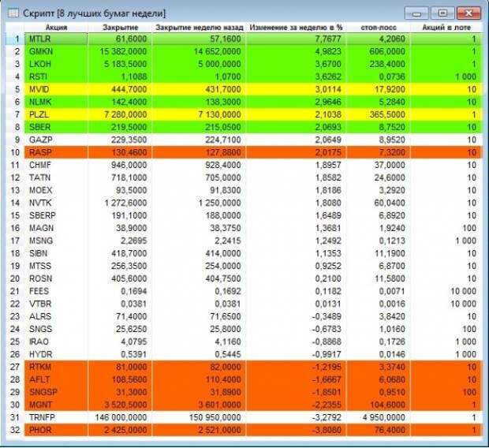The image size is (489, 448).
Task: Select the SNGS ticker cell
Action: 56,329
